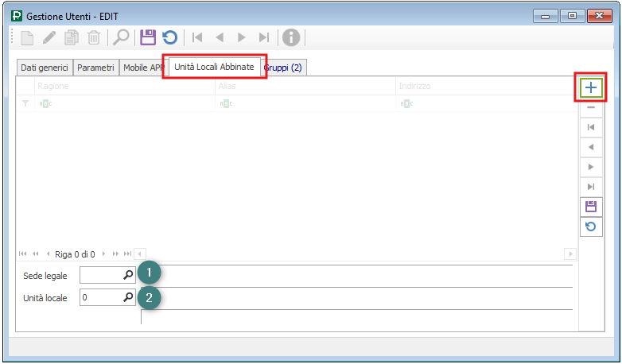The image size is (622, 364).
Task: Click in the Sede legale input field
Action: (100, 275)
